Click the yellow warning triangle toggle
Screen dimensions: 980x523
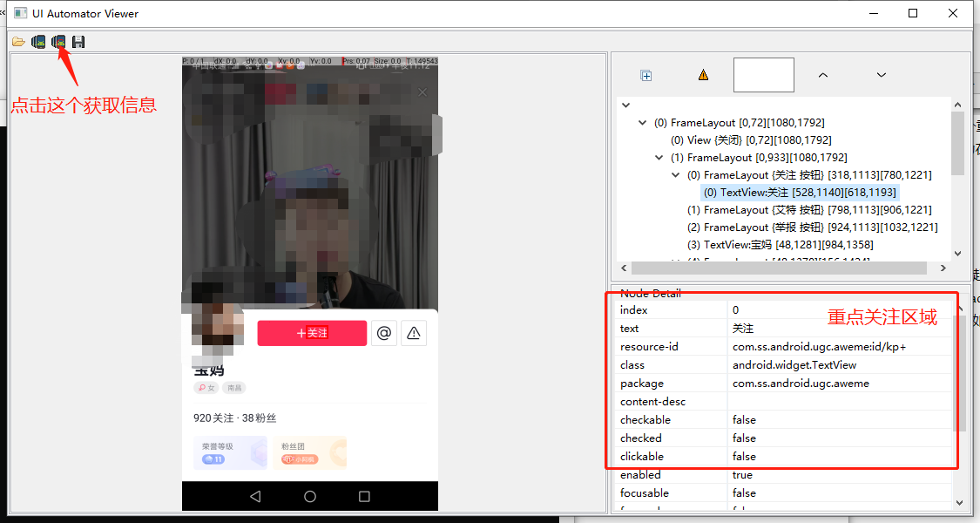coord(703,76)
